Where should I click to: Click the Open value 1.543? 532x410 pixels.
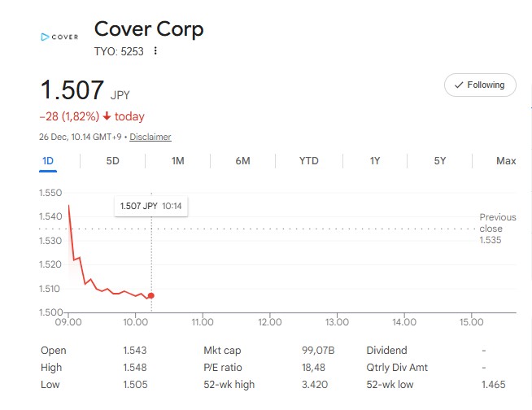tap(135, 351)
